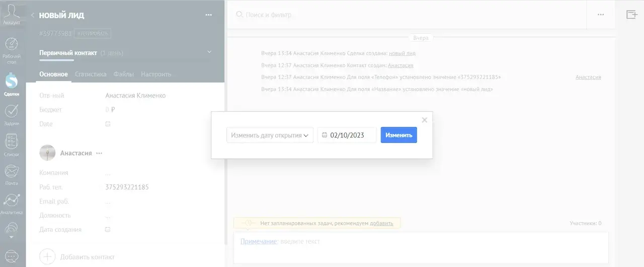Switch to the Основное tab
Viewport: 644px width, 267px height.
point(53,74)
